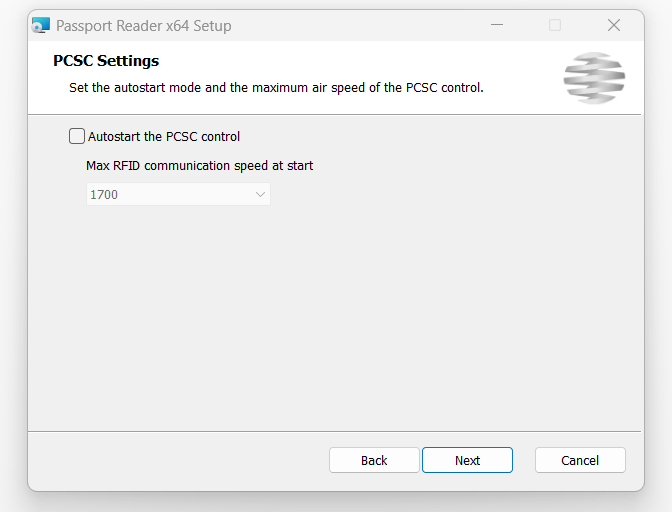
Task: Proceed with the Next button
Action: (x=467, y=460)
